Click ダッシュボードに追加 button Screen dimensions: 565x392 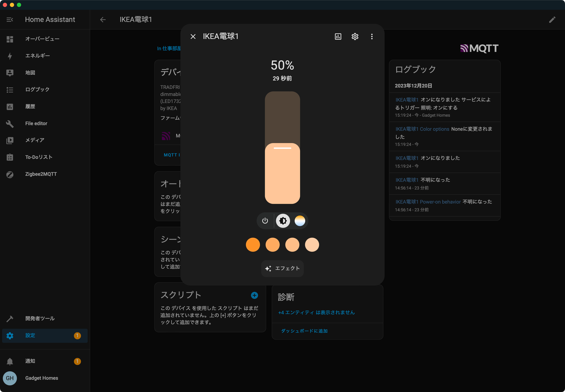tap(304, 331)
